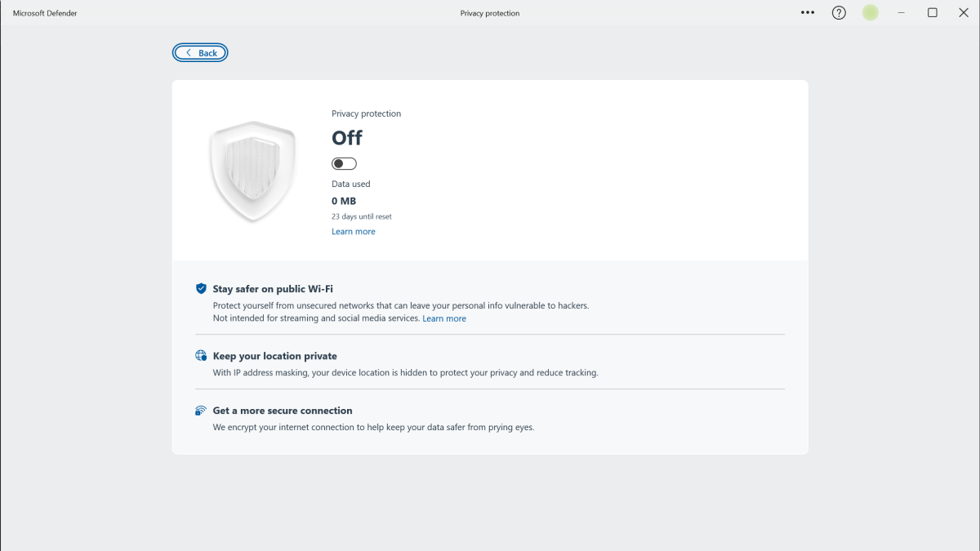Click the '0 MB' data used value

pos(344,201)
